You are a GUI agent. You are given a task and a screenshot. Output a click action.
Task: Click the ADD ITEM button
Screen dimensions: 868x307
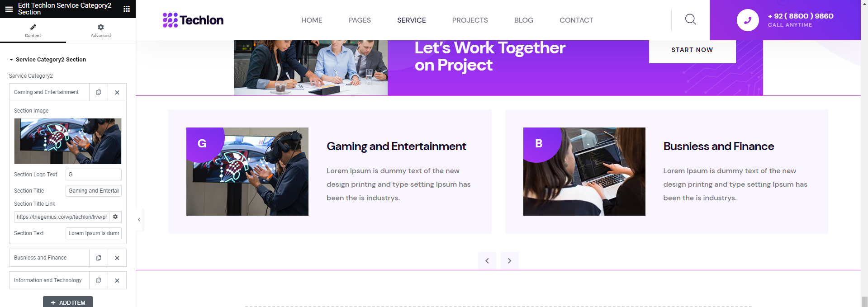click(x=68, y=302)
